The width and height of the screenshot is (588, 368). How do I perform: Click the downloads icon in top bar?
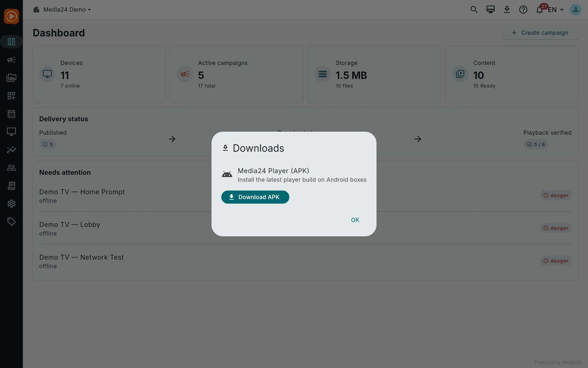coord(507,10)
